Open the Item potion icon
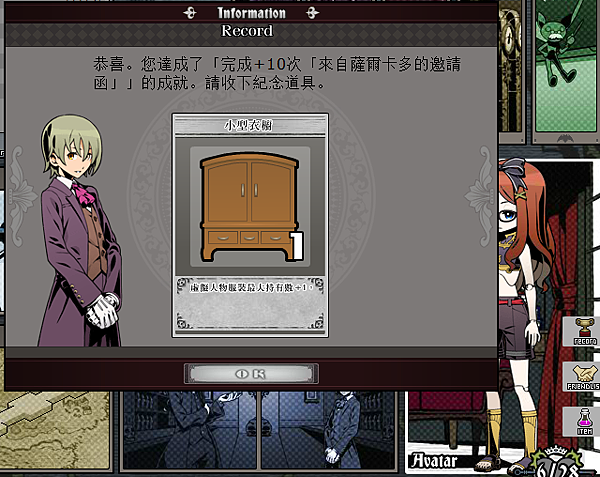Screen dimensions: 600x477 click(x=584, y=421)
